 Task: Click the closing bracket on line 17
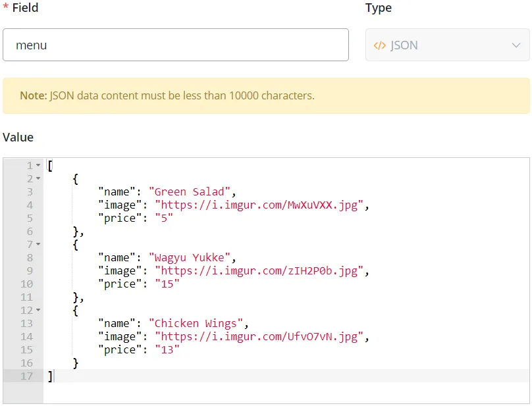50,376
